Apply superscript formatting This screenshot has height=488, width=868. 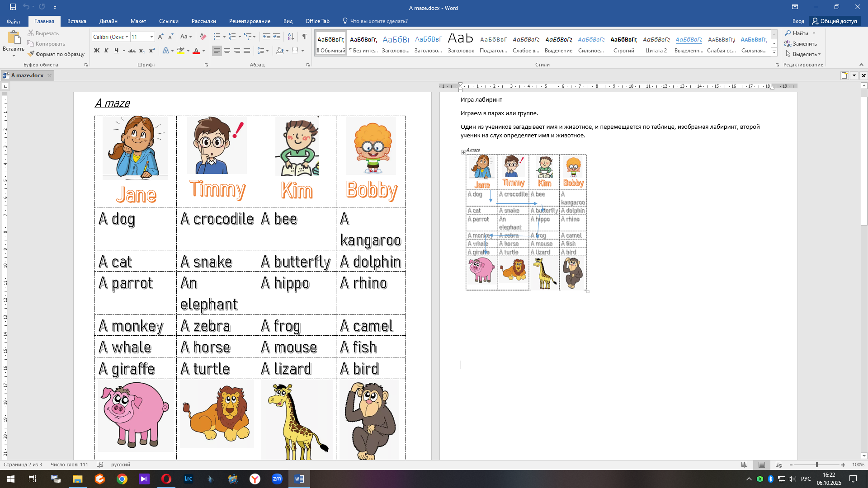[152, 51]
